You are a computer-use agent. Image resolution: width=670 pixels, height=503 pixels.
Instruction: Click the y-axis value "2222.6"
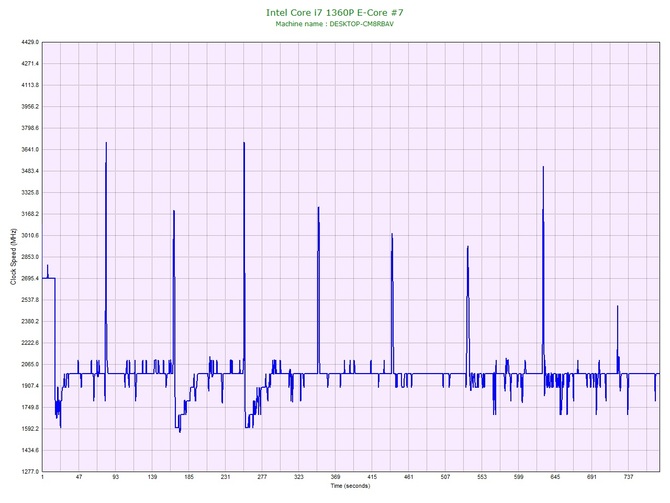click(30, 343)
